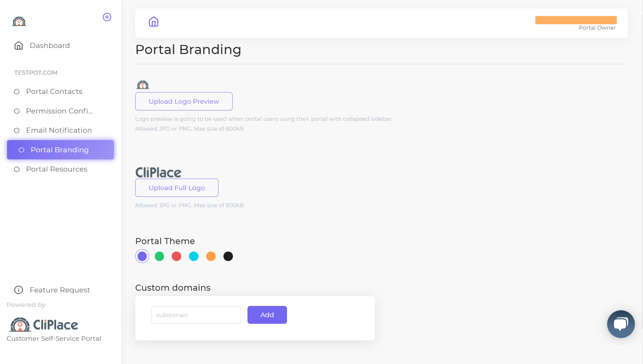Click TESTPOT.COM section label
The height and width of the screenshot is (364, 643).
[36, 73]
